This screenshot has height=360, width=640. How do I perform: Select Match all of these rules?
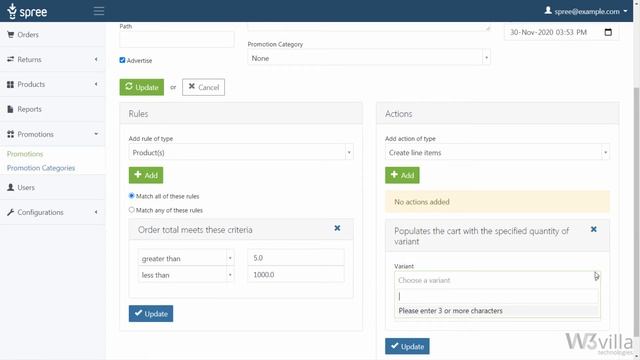point(131,196)
